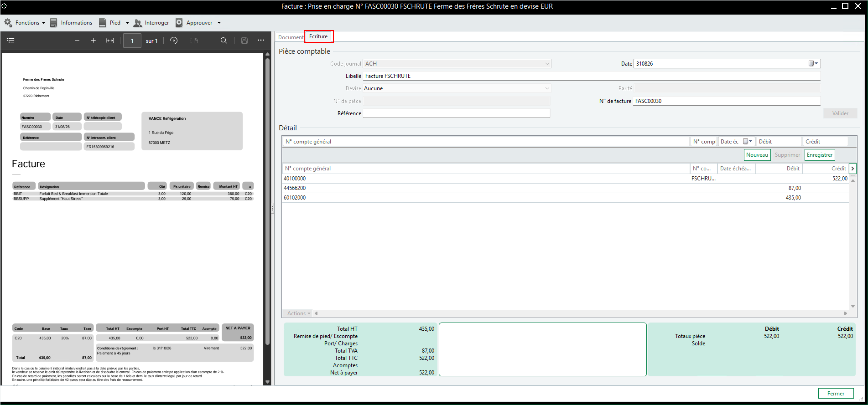This screenshot has width=868, height=405.
Task: Open search in the PDF viewer
Action: pos(223,41)
